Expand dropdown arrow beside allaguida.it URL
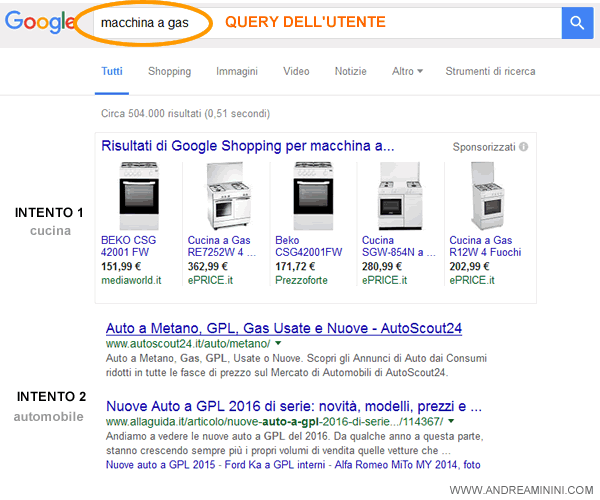Image resolution: width=600 pixels, height=500 pixels. 451,421
